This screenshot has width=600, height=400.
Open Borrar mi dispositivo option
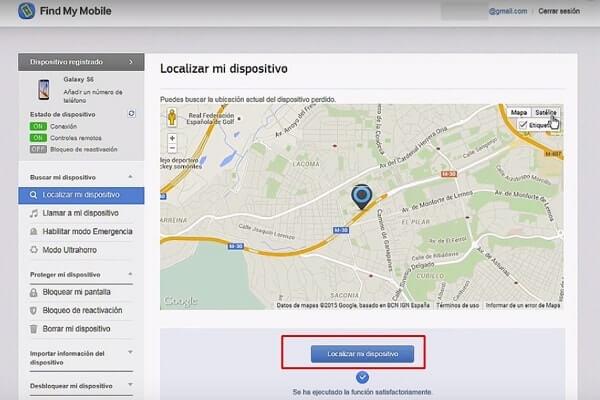point(81,329)
